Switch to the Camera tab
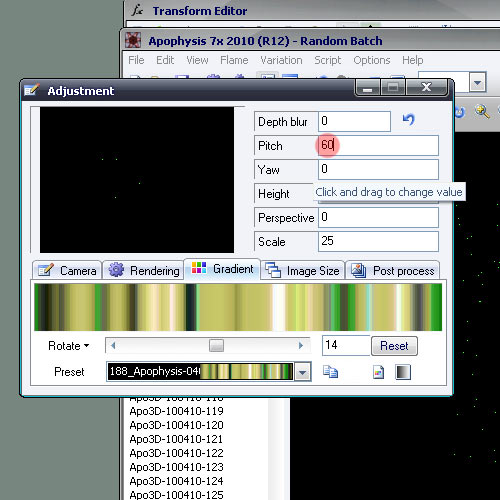The height and width of the screenshot is (500, 500). coord(67,270)
